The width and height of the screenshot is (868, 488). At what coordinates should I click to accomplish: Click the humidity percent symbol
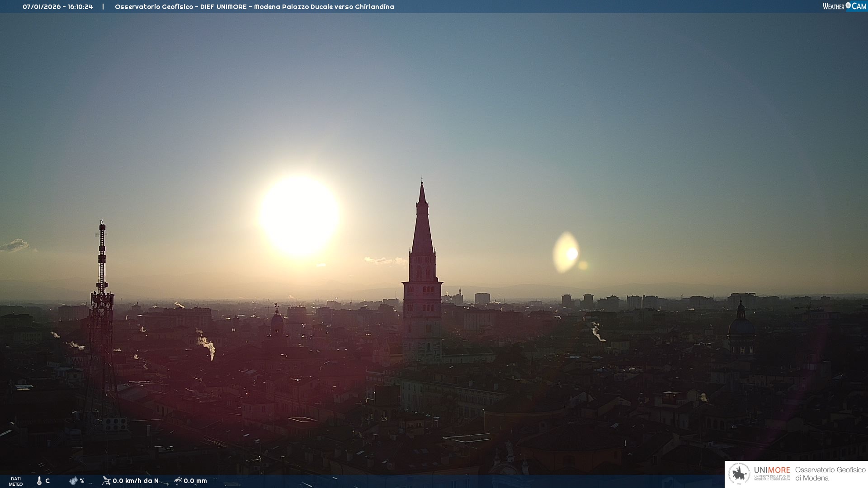82,481
